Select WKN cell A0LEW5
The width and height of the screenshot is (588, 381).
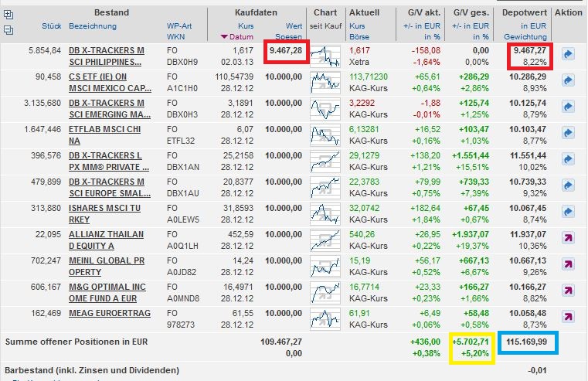183,219
